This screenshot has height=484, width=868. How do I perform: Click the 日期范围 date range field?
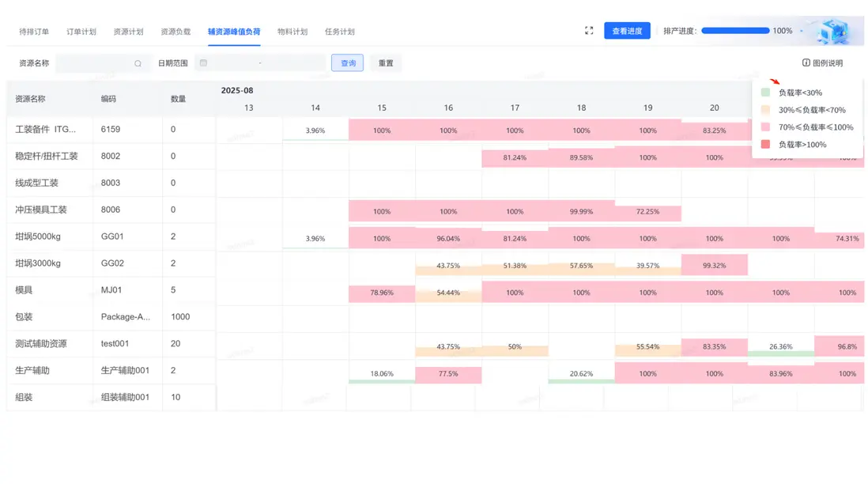pos(261,63)
